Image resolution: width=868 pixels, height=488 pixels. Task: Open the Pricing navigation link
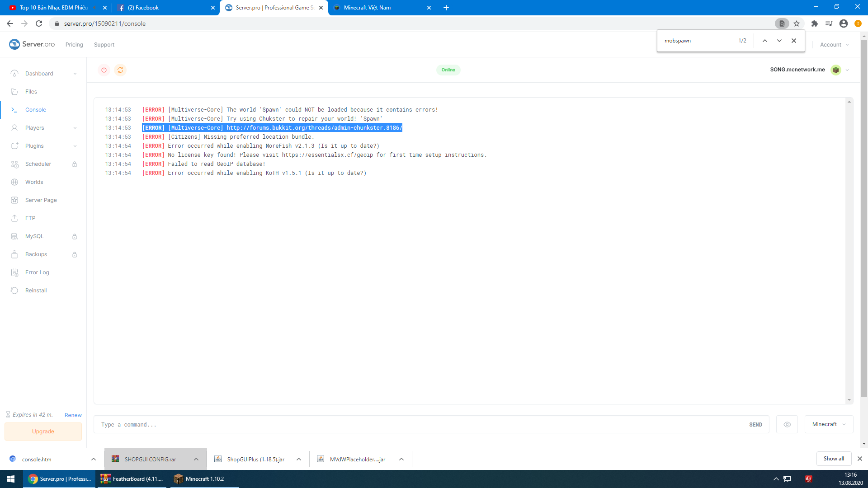(74, 45)
